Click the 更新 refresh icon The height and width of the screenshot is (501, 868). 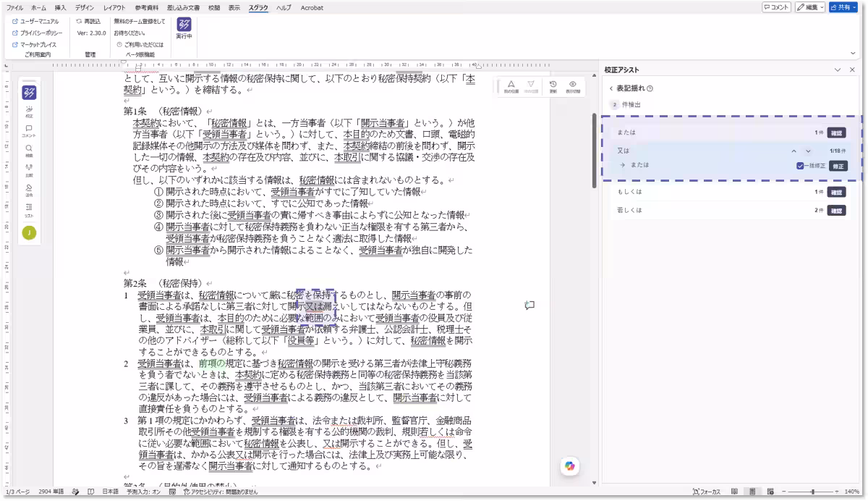(553, 86)
